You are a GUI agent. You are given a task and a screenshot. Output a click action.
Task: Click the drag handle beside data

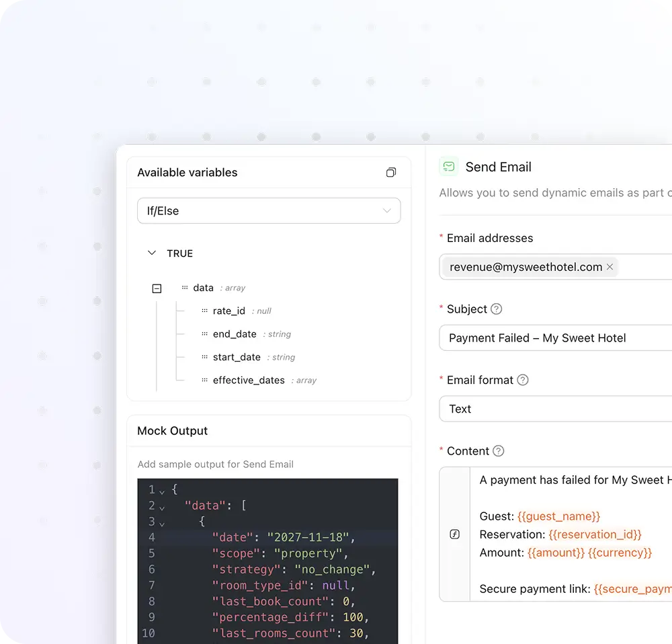185,288
